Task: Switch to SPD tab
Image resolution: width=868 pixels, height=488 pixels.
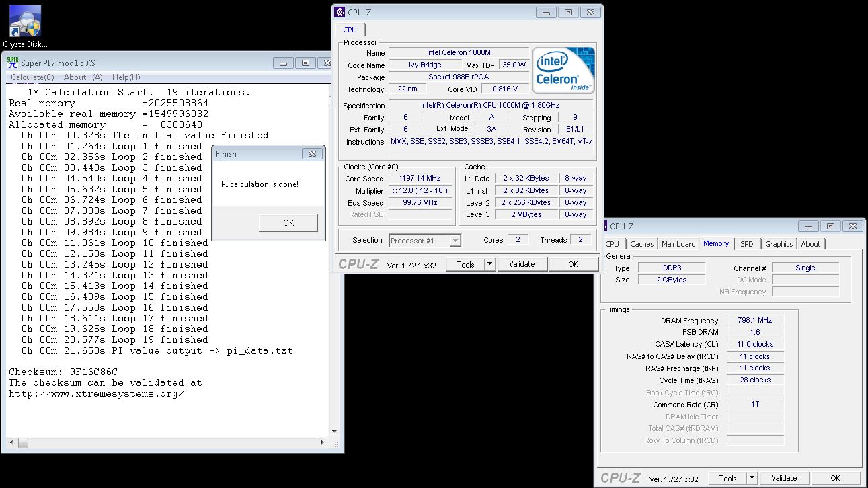Action: pos(747,244)
